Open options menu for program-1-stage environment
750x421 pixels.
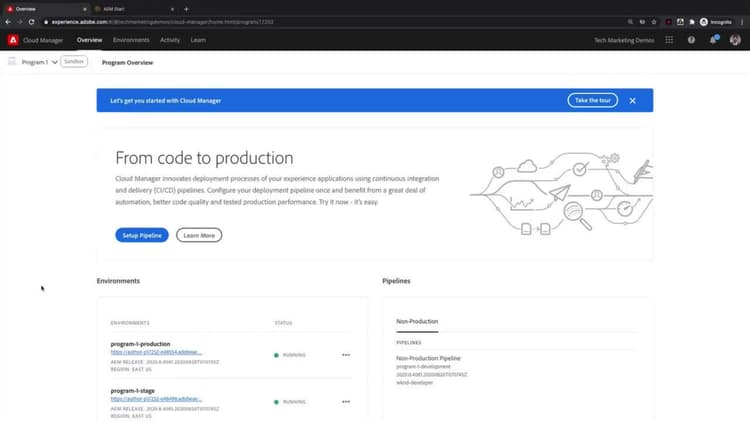point(346,402)
